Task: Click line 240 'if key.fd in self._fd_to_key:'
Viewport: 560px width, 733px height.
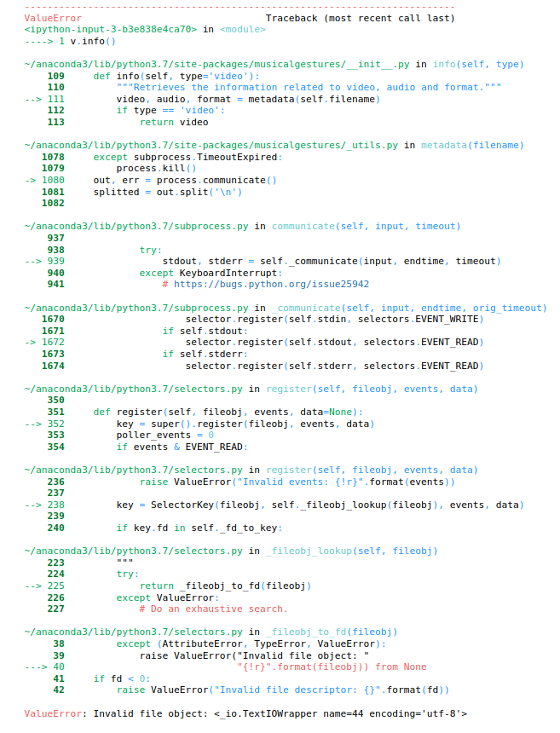Action: 199,528
